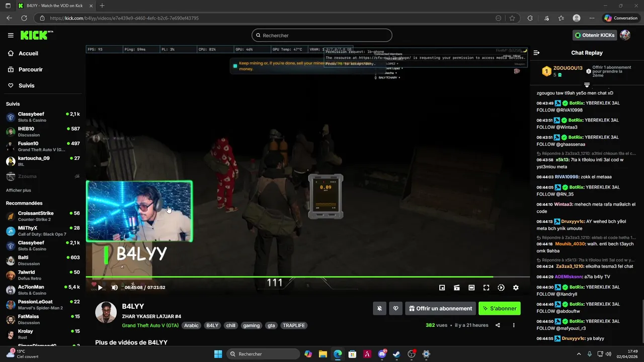Open the kartoucha_09 followed channel
Image resolution: width=644 pixels, height=362 pixels.
click(43, 161)
